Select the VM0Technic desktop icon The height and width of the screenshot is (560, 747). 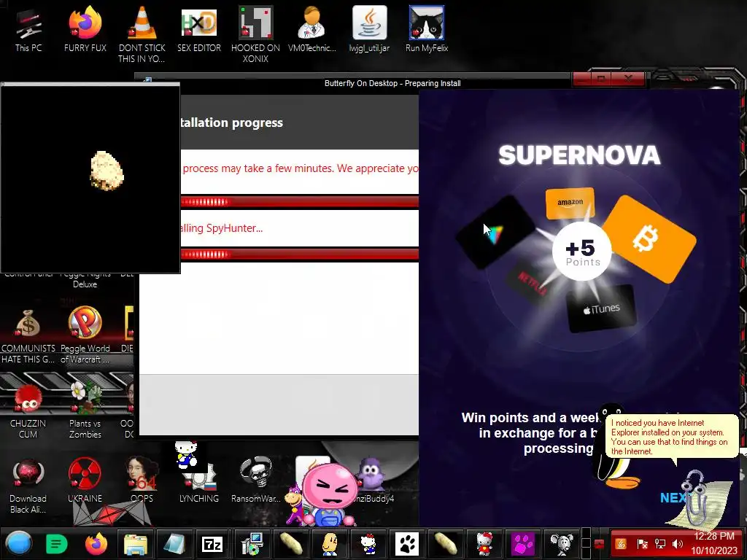pos(312,29)
